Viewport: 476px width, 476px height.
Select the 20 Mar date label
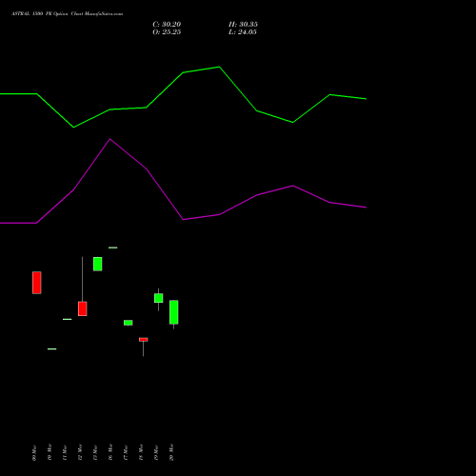coord(171,453)
